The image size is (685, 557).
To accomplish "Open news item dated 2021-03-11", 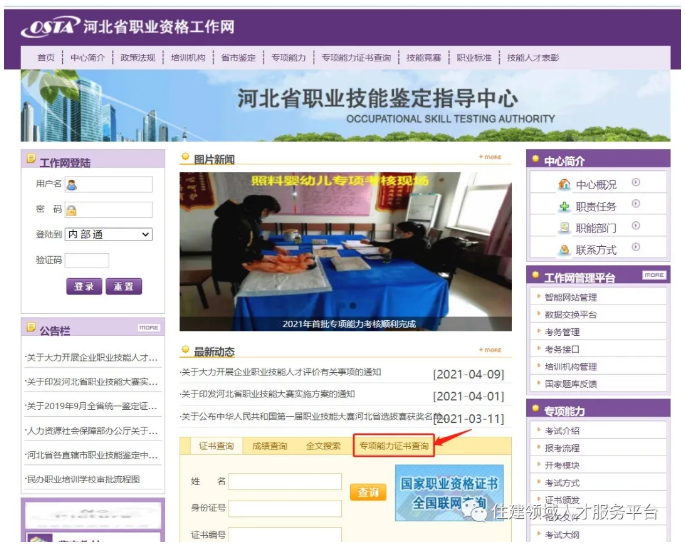I will pyautogui.click(x=311, y=416).
